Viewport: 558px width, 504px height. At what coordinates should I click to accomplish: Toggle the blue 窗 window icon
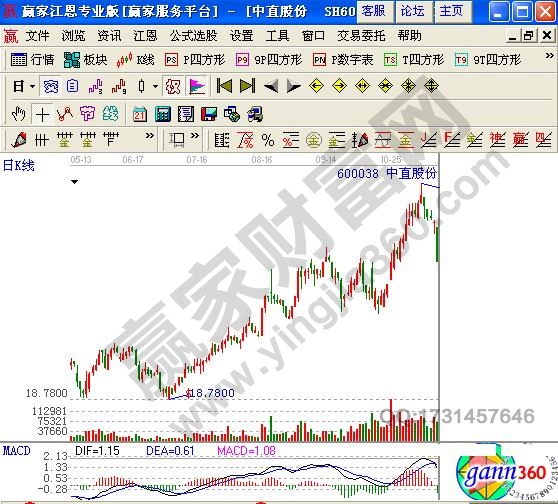click(x=51, y=86)
